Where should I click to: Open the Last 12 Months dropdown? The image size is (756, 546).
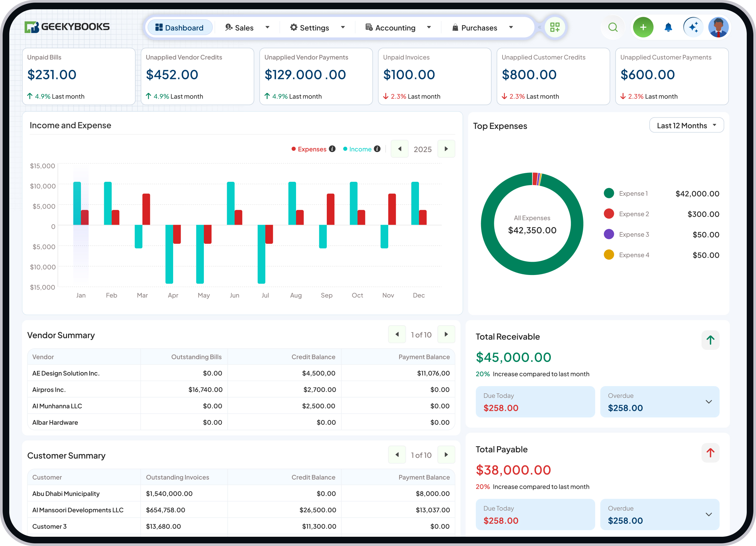click(686, 125)
